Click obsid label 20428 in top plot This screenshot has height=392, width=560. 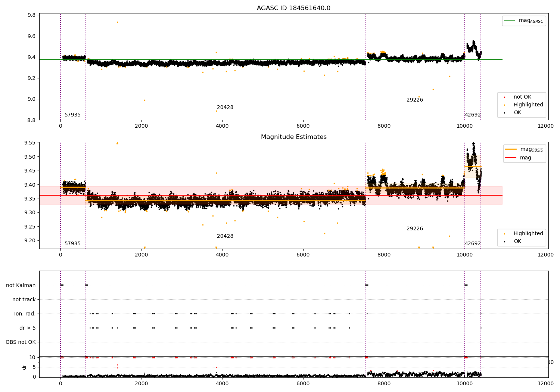point(225,108)
